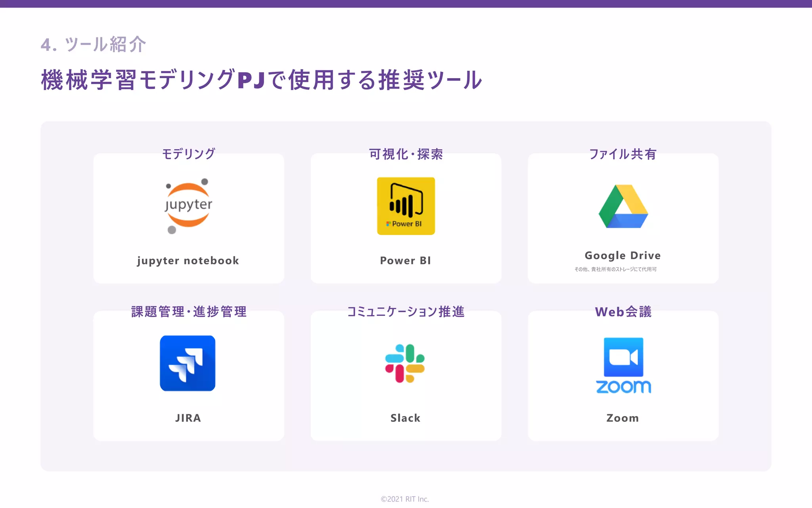Select the 'JIRA' caption text
Screen dimensions: 812x508
coord(188,418)
